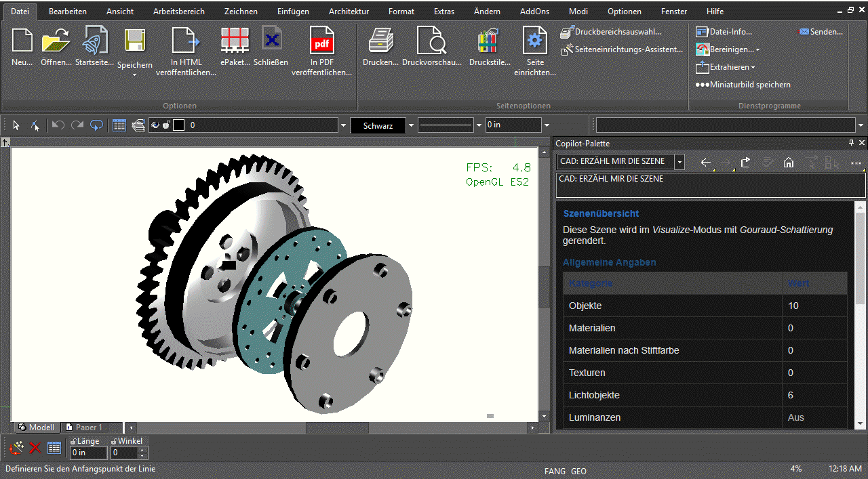Navigate back in the Copilot palette
The image size is (868, 479).
pyautogui.click(x=706, y=163)
